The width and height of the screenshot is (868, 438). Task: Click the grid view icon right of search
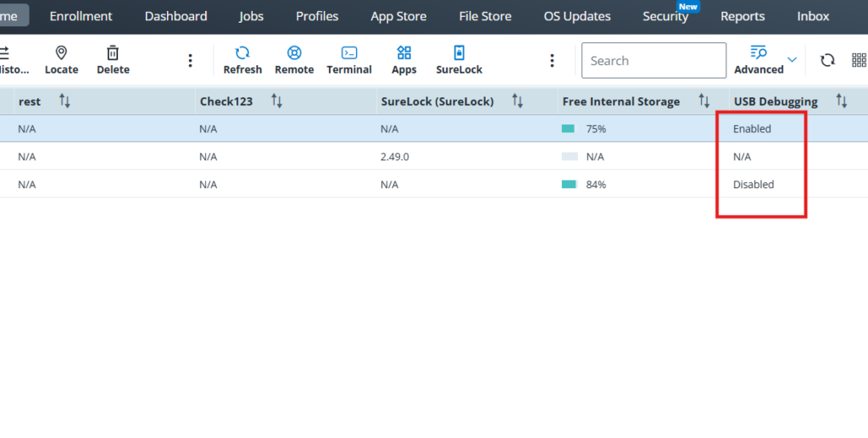pyautogui.click(x=859, y=60)
